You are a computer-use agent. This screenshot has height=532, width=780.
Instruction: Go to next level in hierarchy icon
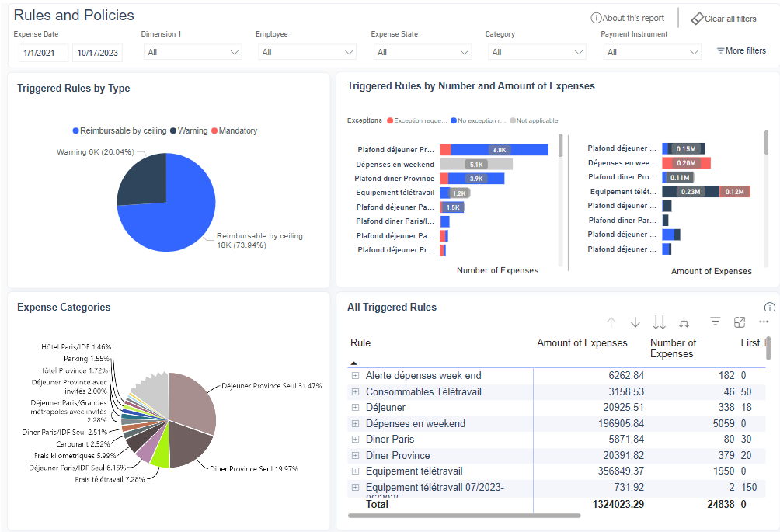[660, 322]
